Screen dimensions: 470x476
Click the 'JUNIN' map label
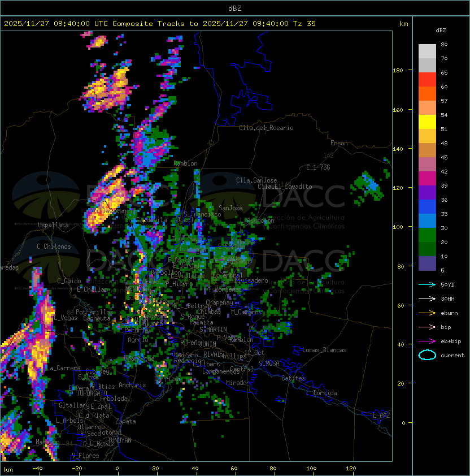207,344
